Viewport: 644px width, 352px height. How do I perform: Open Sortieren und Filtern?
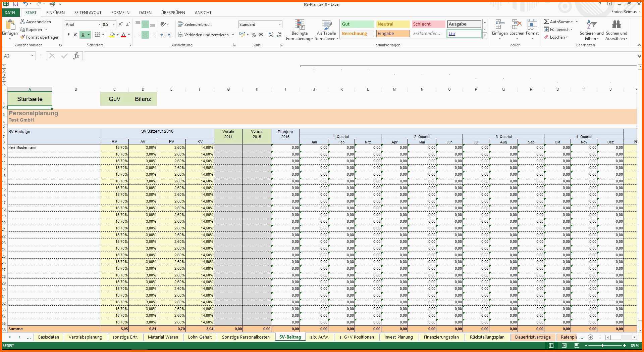coord(591,30)
